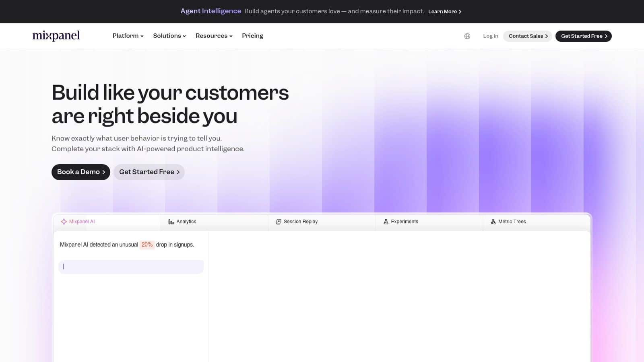The width and height of the screenshot is (644, 362).
Task: Click the Agent Intelligence banner title
Action: coord(211,11)
